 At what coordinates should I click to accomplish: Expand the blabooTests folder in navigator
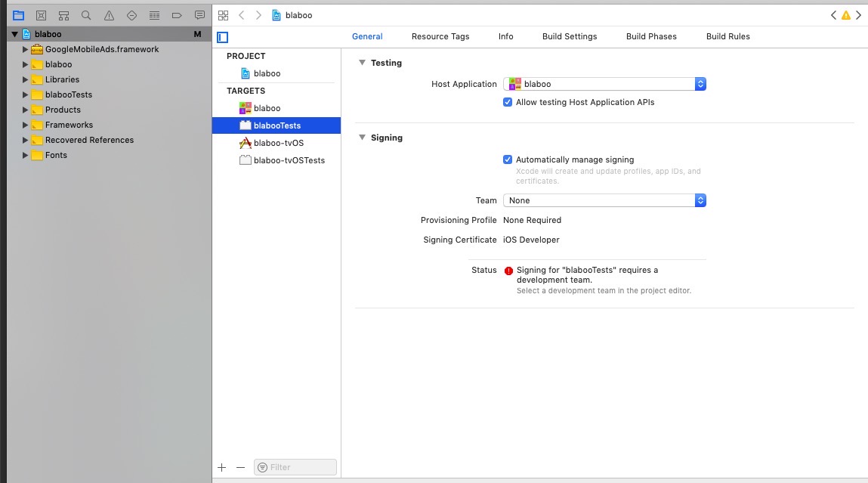[25, 94]
